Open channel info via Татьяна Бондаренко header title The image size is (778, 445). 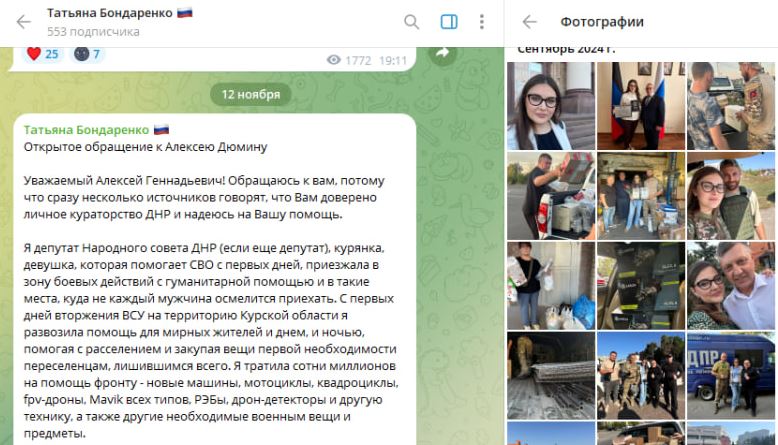click(x=110, y=13)
